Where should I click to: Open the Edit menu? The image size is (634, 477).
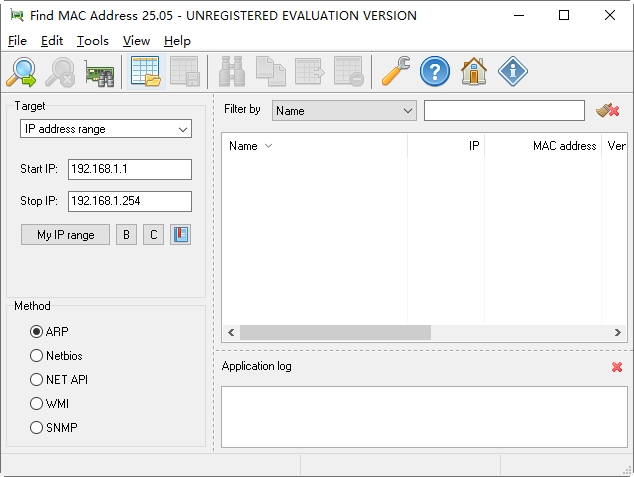(52, 41)
